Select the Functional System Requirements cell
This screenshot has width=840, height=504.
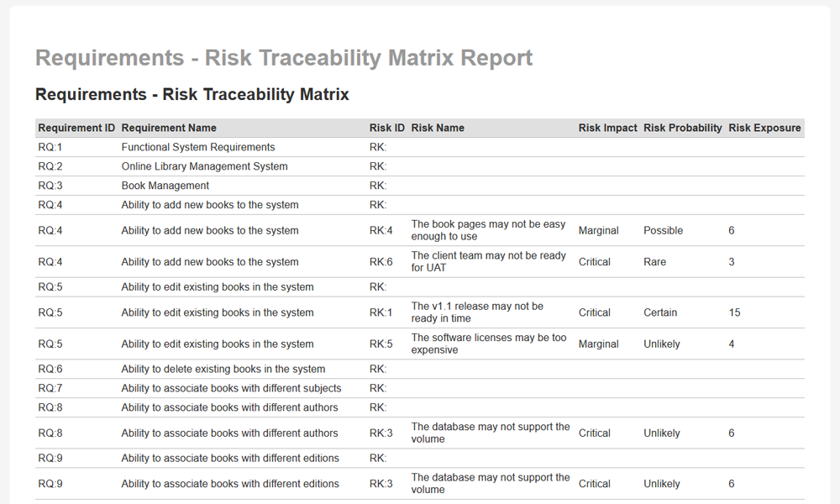pos(198,147)
